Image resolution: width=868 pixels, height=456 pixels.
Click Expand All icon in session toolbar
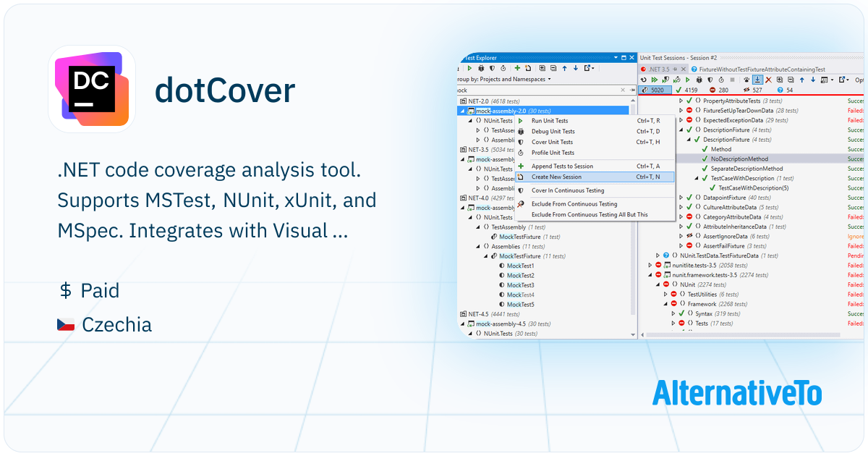(779, 80)
